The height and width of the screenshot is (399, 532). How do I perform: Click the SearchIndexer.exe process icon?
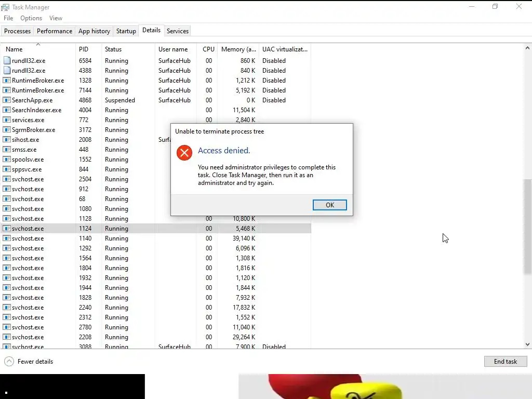7,110
